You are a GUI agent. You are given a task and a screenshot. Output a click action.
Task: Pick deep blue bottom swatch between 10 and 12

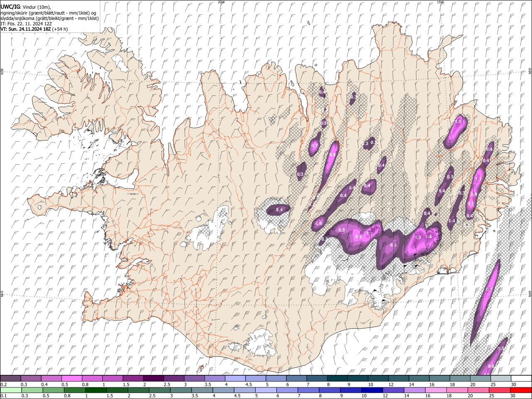(372, 390)
